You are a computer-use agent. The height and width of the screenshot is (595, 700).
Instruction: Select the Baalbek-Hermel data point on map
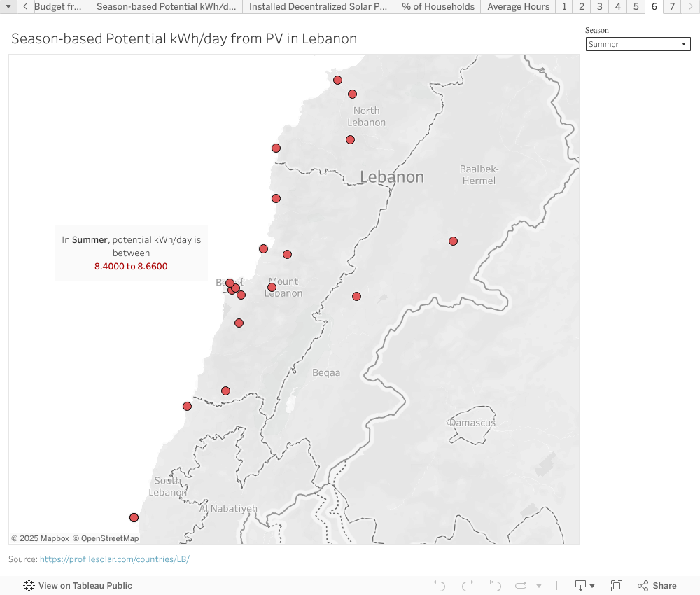click(x=453, y=241)
